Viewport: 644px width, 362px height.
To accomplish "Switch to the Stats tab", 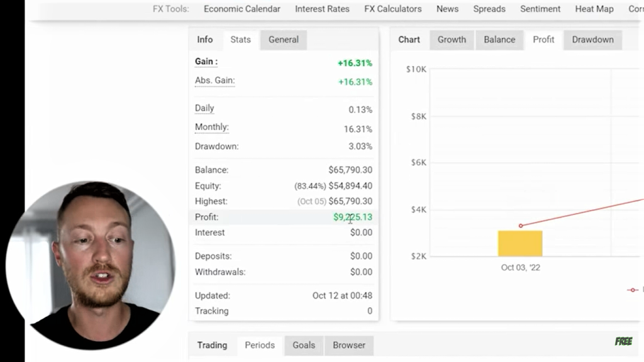I will coord(240,40).
